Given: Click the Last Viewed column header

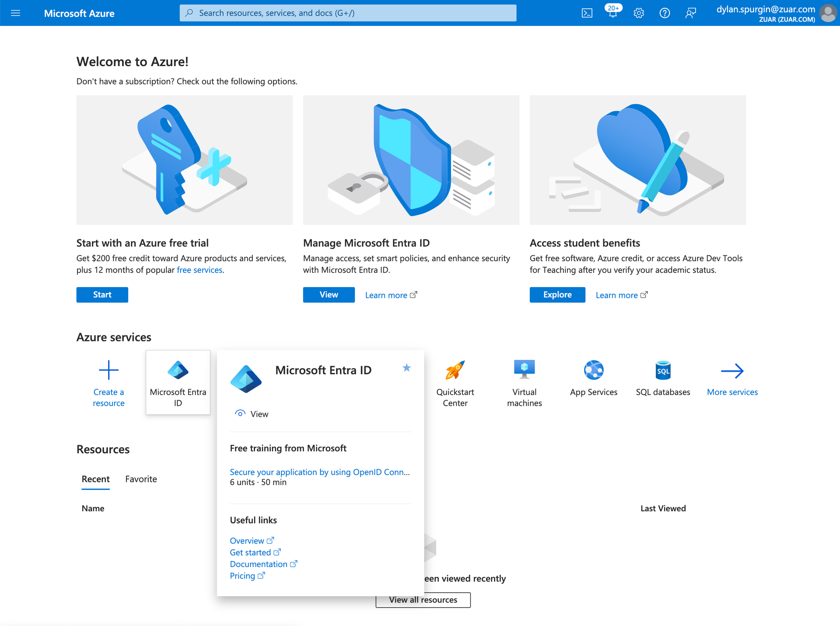Looking at the screenshot, I should pos(663,508).
